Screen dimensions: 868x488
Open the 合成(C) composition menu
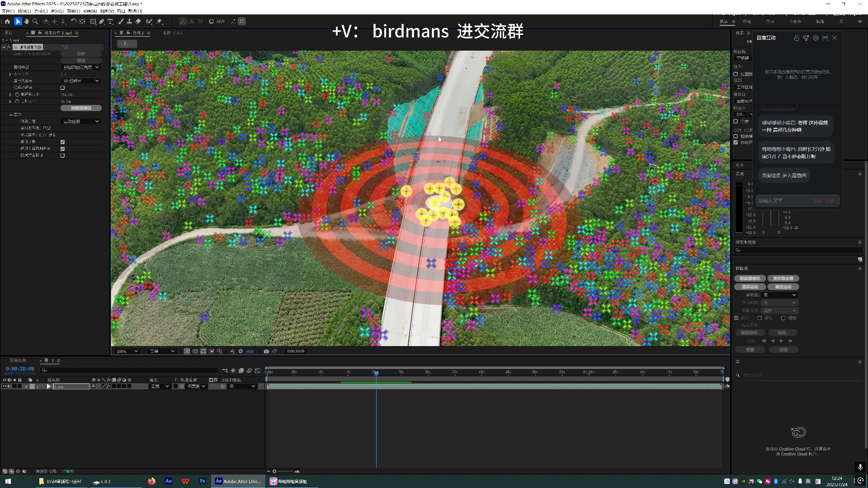pos(41,11)
